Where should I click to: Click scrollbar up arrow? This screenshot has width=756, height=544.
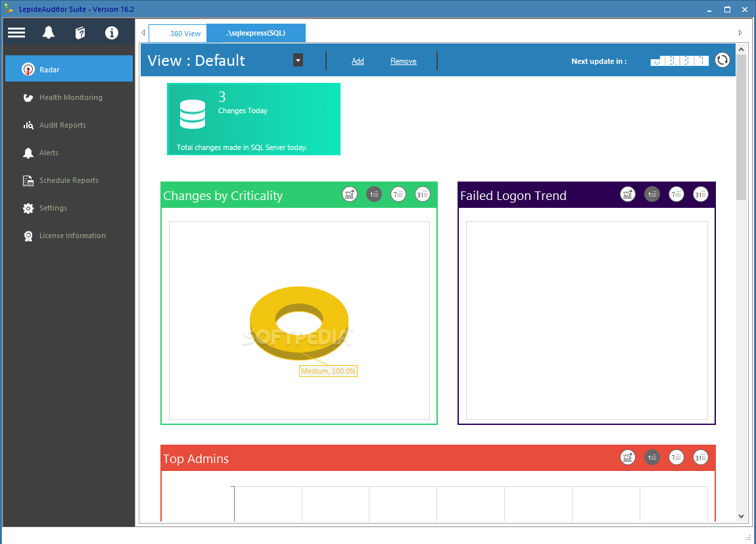741,49
